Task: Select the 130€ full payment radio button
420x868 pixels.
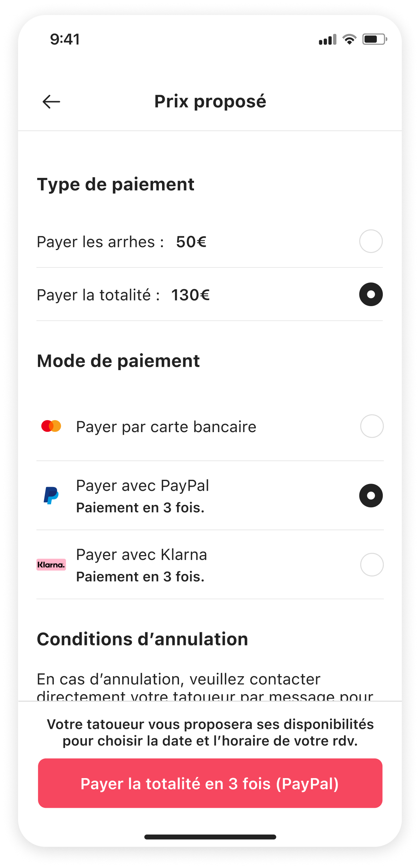Action: pos(371,294)
